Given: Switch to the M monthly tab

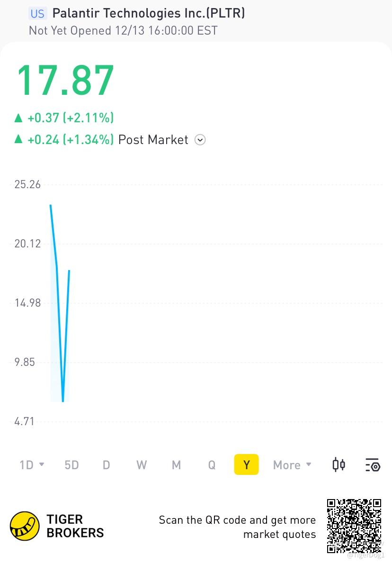Looking at the screenshot, I should 176,465.
